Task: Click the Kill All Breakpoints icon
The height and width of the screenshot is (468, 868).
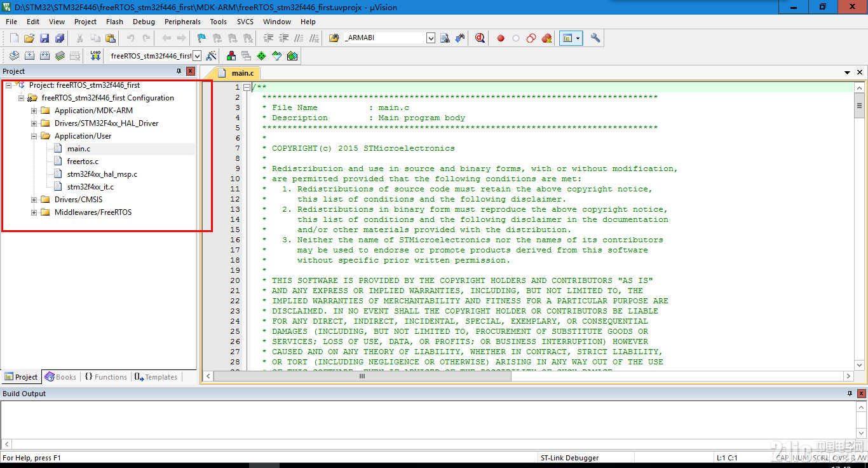Action: coord(546,38)
